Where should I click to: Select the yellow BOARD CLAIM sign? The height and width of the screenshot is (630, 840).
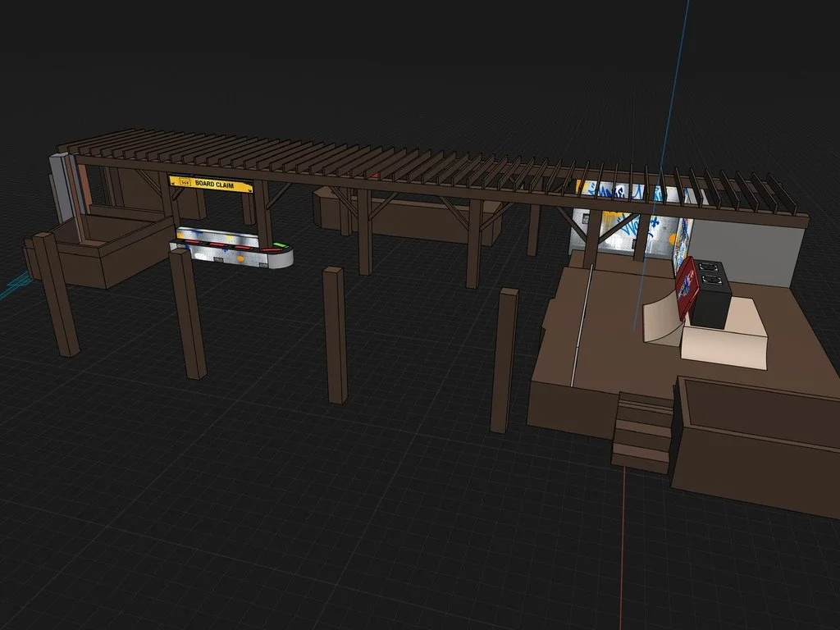[x=211, y=183]
